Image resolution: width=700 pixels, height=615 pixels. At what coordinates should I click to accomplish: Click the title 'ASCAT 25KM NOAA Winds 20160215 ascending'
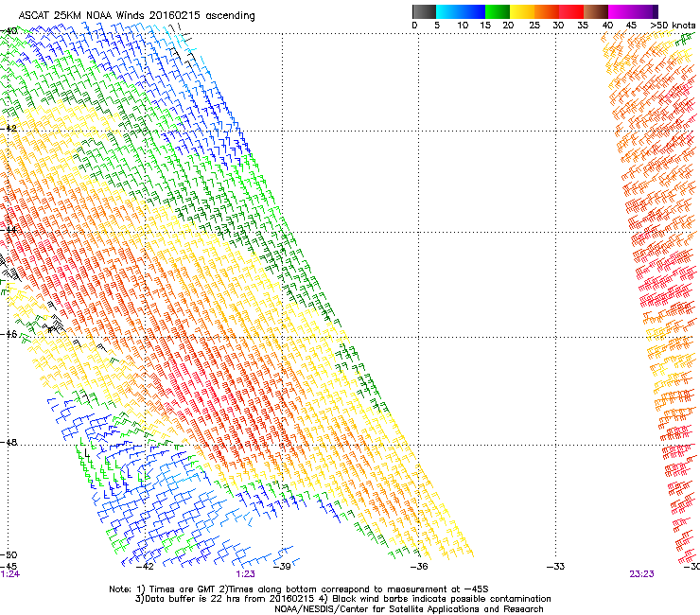[x=136, y=16]
